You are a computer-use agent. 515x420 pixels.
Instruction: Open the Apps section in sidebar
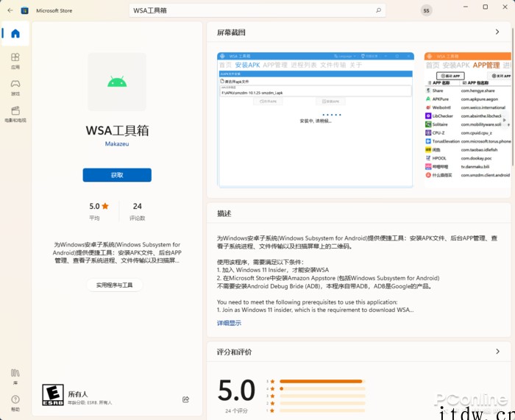pos(15,61)
